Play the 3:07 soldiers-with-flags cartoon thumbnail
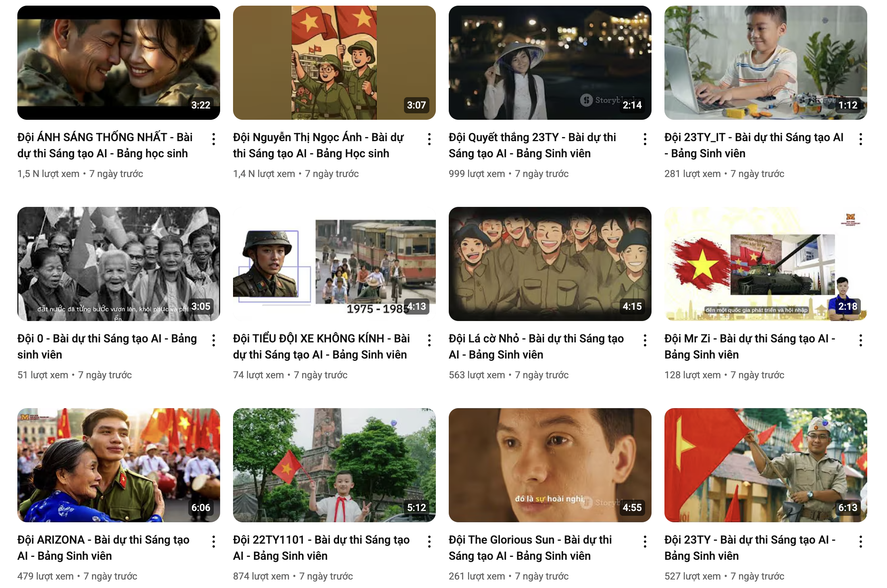887x588 pixels. [334, 63]
